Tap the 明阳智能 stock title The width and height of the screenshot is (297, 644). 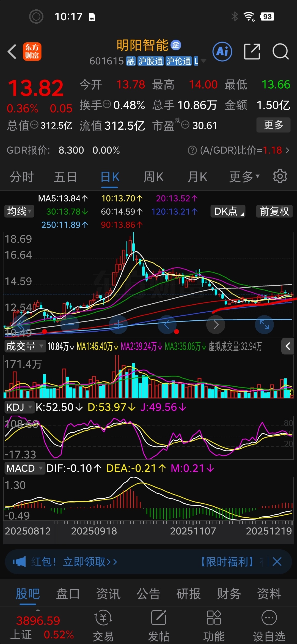142,45
